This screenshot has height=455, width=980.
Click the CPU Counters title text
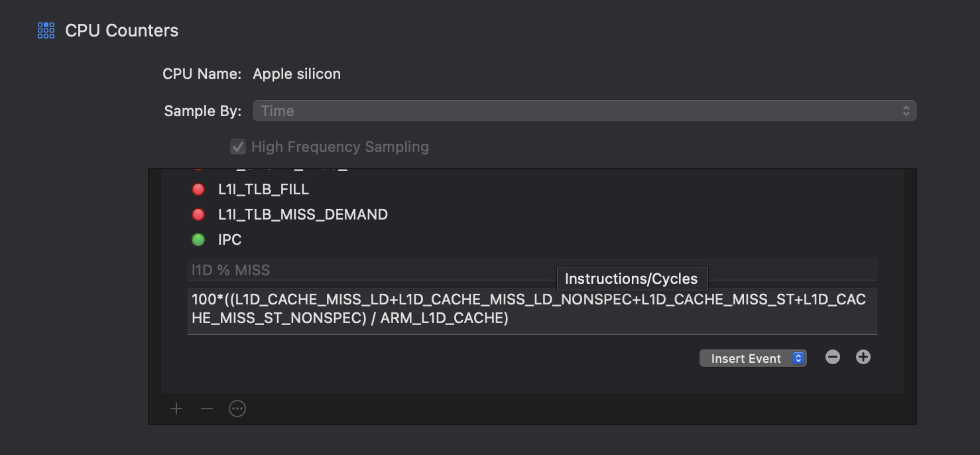point(121,31)
